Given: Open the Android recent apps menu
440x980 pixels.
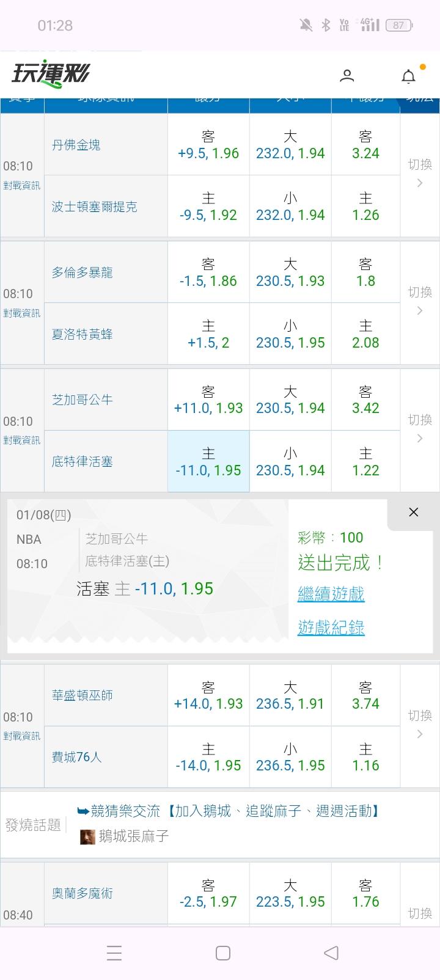Looking at the screenshot, I should click(x=114, y=953).
